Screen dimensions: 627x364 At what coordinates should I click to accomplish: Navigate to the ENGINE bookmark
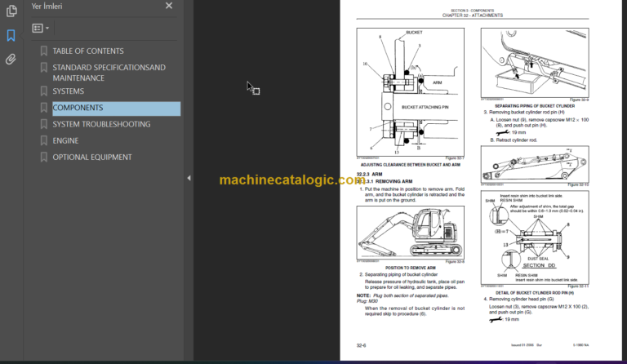click(65, 140)
